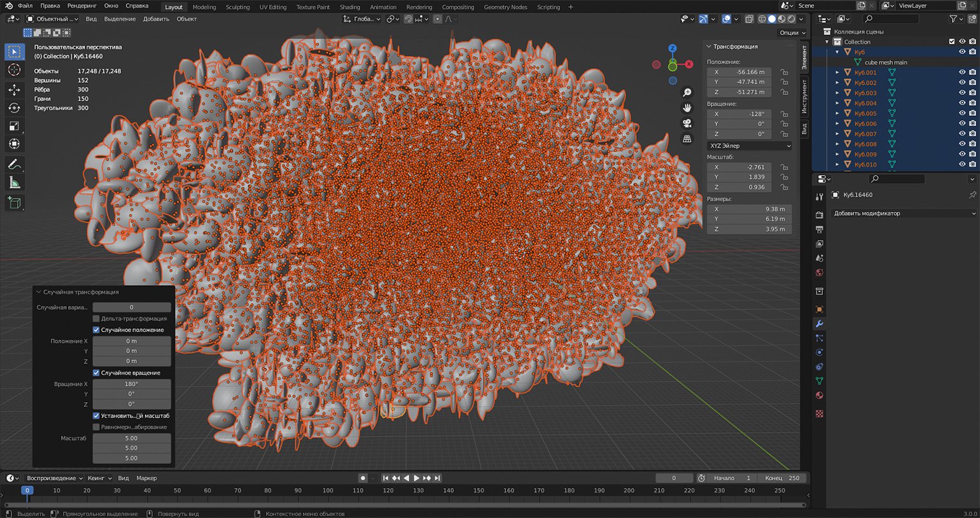Select Куб.007 in the outliner
This screenshot has width=980, height=518.
tap(865, 134)
